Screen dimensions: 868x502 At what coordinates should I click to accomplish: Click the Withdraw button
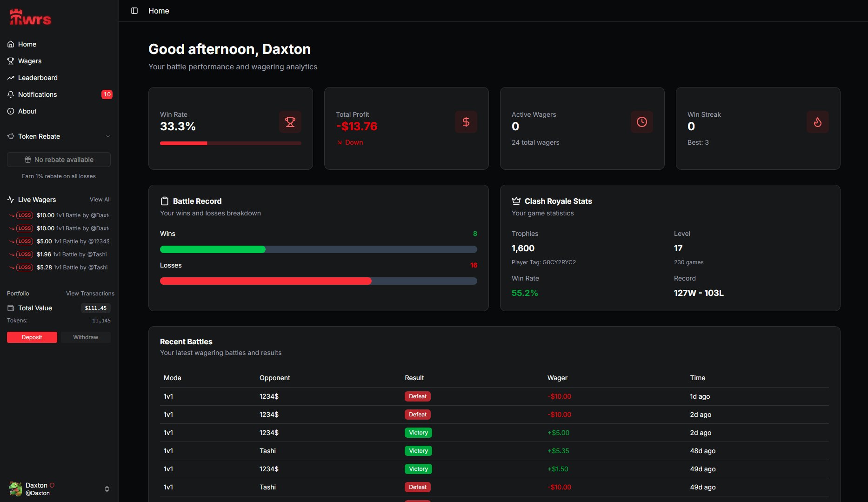(x=86, y=337)
